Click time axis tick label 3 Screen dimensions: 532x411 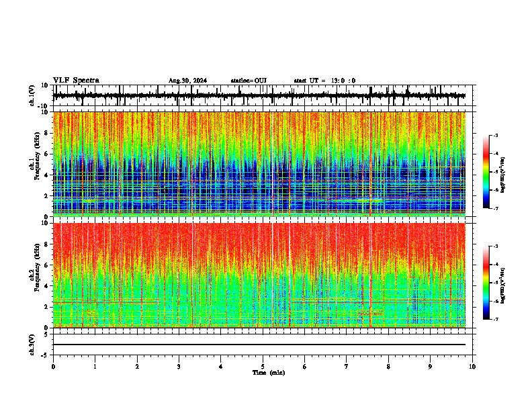tap(179, 367)
